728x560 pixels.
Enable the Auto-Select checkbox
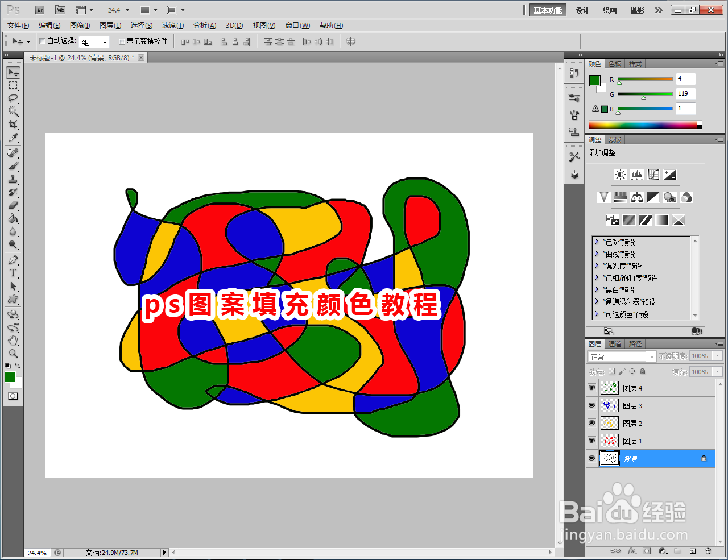point(42,41)
